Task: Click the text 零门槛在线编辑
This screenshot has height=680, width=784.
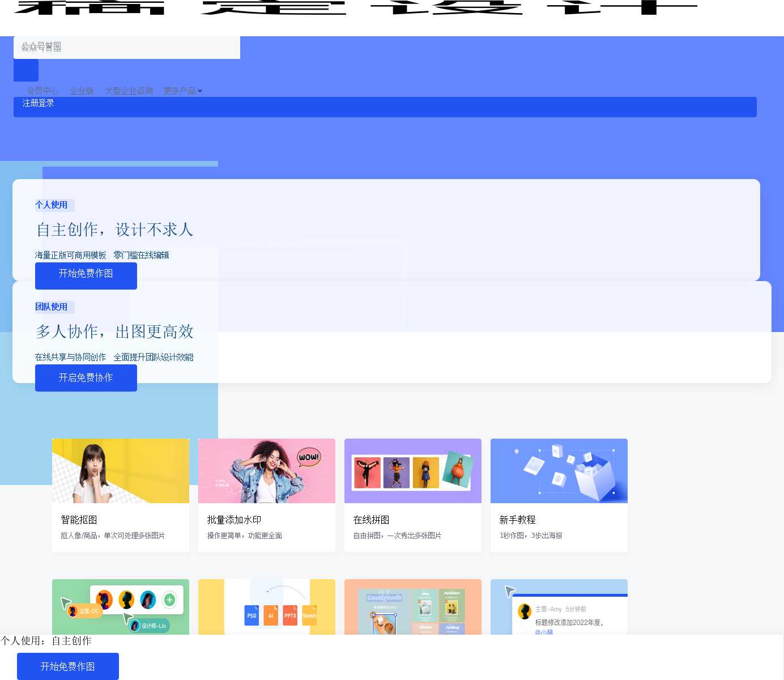Action: click(x=141, y=255)
